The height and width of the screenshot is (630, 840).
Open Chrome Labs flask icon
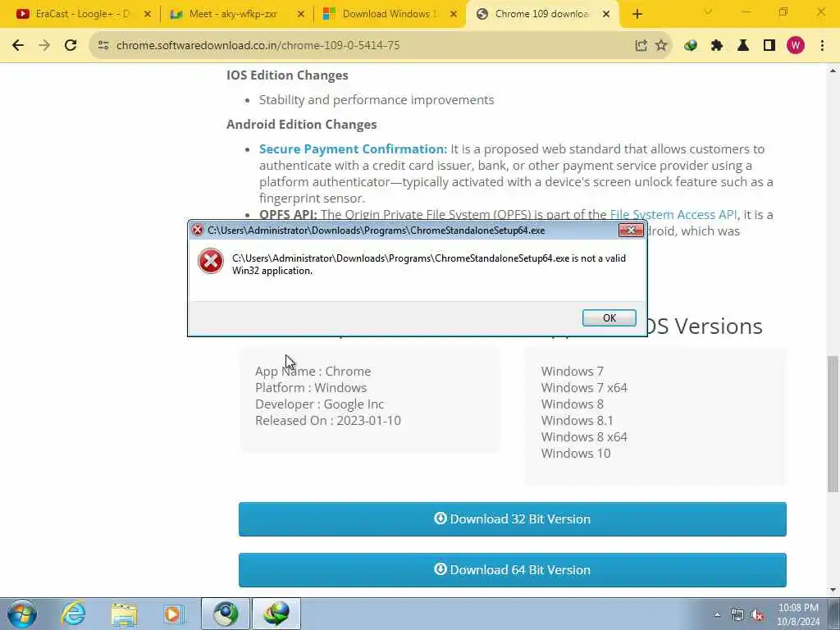tap(743, 46)
